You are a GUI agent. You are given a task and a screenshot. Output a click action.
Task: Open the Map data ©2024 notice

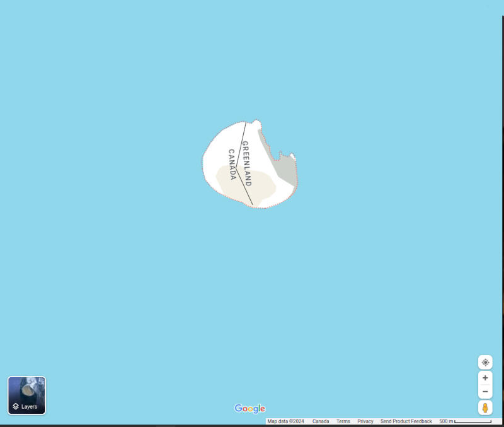coord(285,421)
